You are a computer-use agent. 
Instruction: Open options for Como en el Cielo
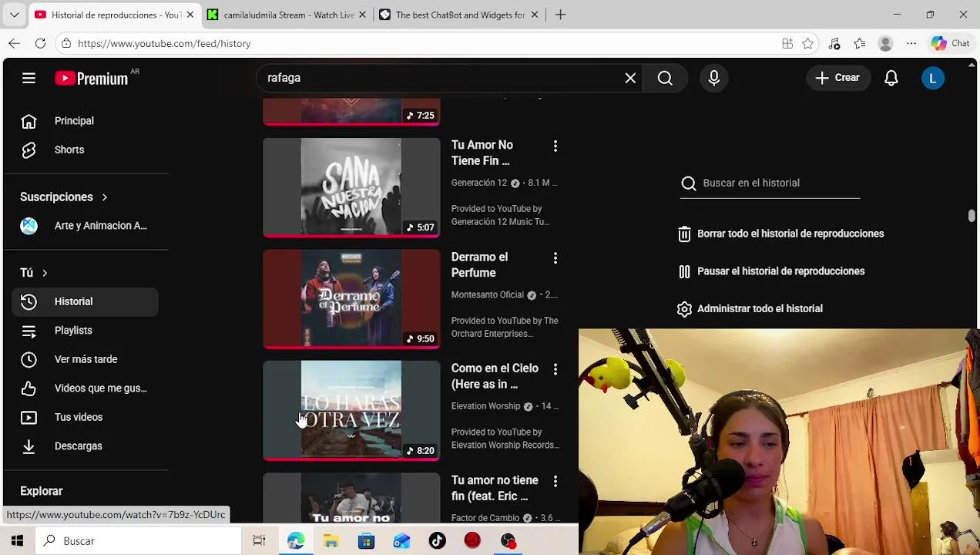(x=555, y=369)
